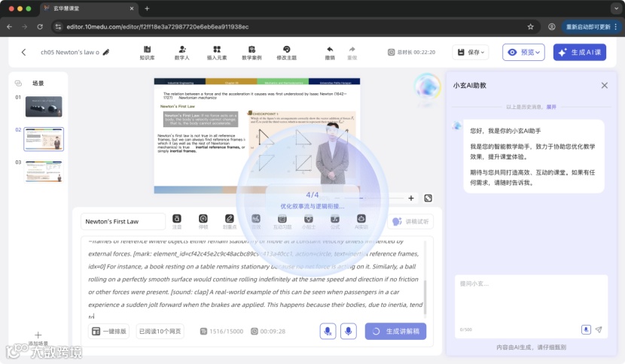This screenshot has width=625, height=364.
Task: Open the 预览 preview dropdown
Action: [523, 52]
